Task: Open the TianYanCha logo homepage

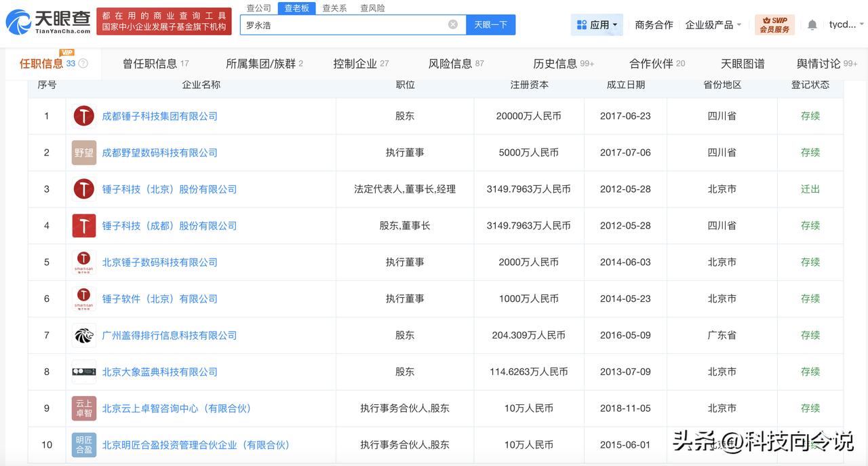Action: (47, 22)
